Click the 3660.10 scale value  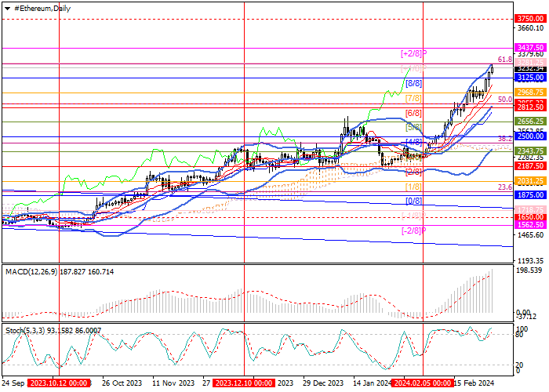[x=530, y=27]
